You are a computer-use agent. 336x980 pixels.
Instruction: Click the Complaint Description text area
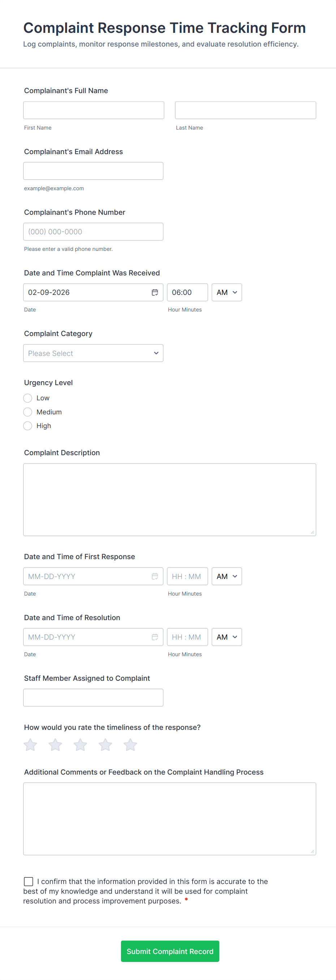coord(169,499)
